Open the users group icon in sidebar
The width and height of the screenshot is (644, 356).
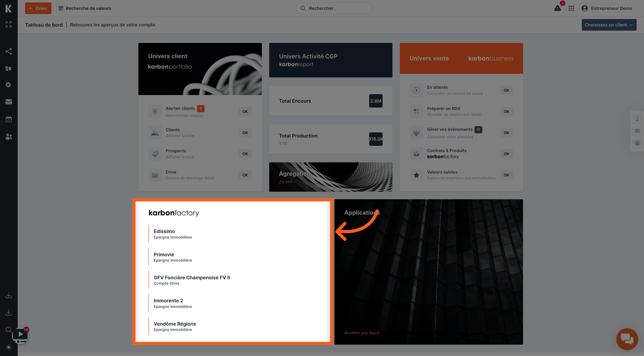point(8,136)
